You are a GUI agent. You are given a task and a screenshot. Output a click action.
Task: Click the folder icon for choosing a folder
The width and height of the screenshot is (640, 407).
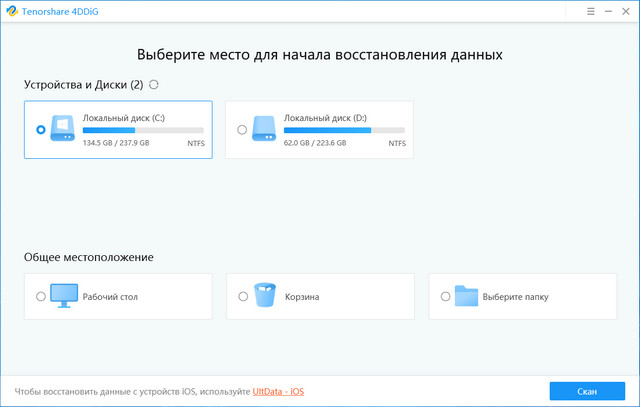(x=466, y=296)
